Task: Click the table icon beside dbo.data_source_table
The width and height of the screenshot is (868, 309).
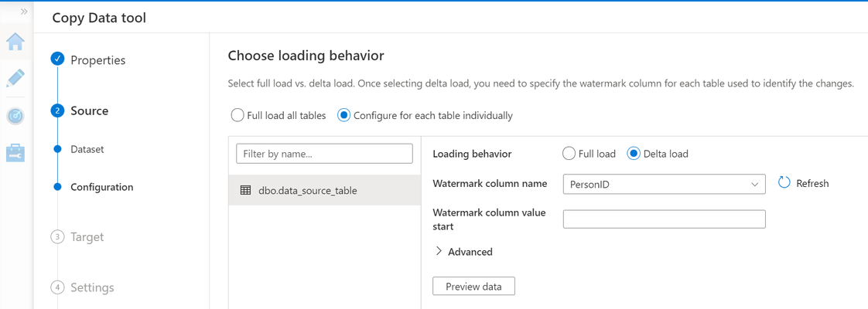Action: [x=245, y=191]
